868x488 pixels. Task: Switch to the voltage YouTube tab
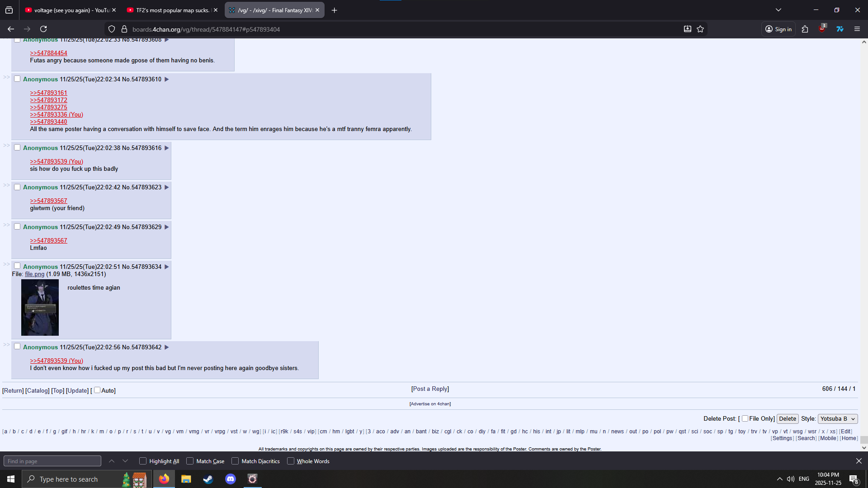pyautogui.click(x=68, y=10)
